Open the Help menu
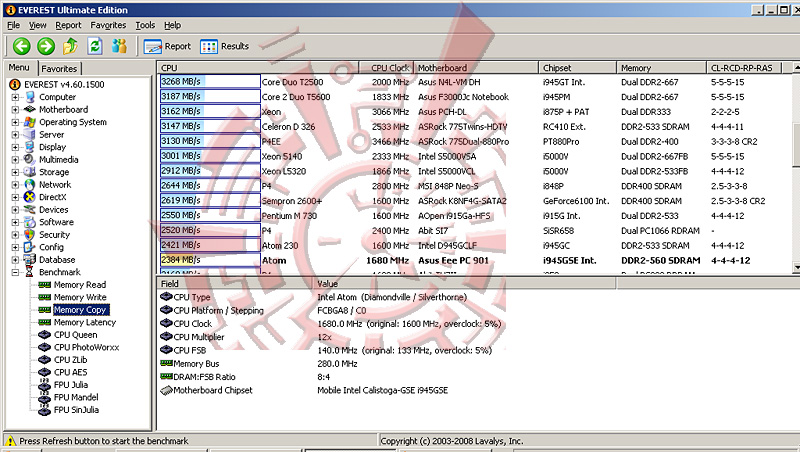Image resolution: width=800 pixels, height=452 pixels. coord(172,25)
